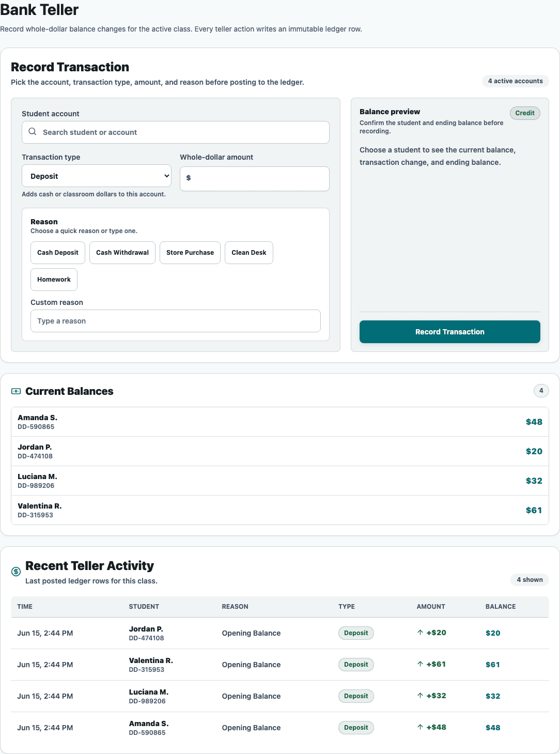This screenshot has width=560, height=754.
Task: Click the up arrow icon next to +$20
Action: click(420, 633)
